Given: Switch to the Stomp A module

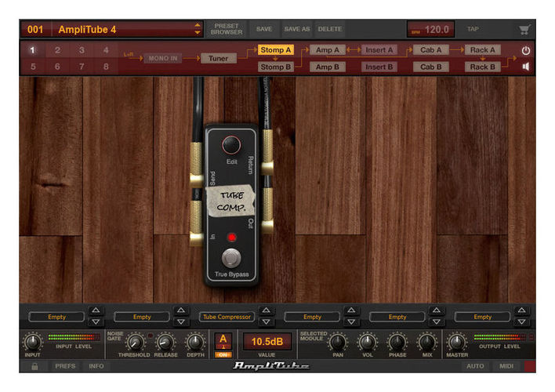Looking at the screenshot, I should pos(276,50).
